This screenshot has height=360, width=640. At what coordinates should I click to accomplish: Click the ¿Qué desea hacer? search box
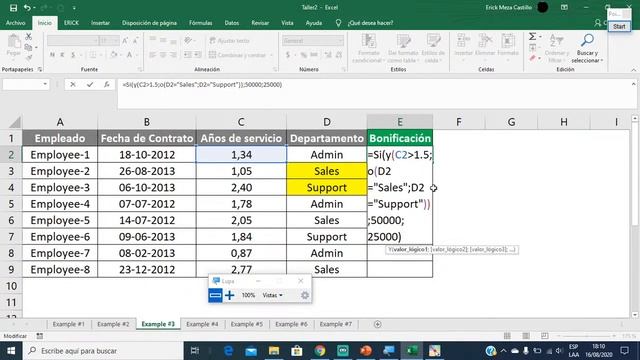click(x=370, y=23)
